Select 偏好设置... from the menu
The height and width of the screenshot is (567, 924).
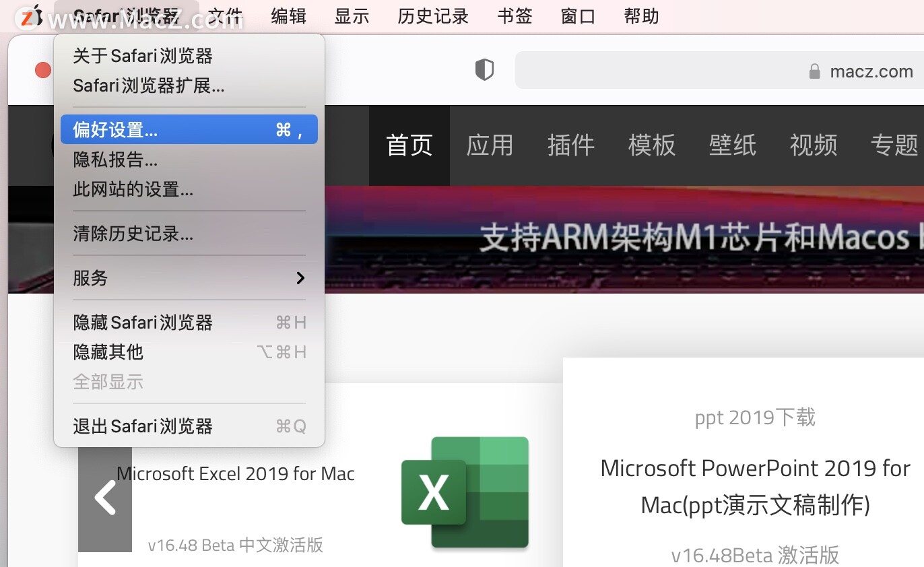pos(189,130)
